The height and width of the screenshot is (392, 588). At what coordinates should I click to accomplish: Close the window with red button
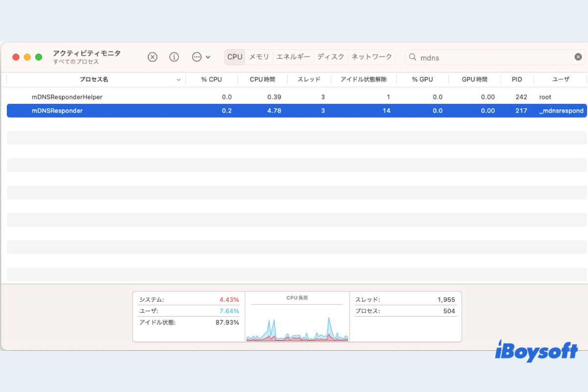pos(16,57)
